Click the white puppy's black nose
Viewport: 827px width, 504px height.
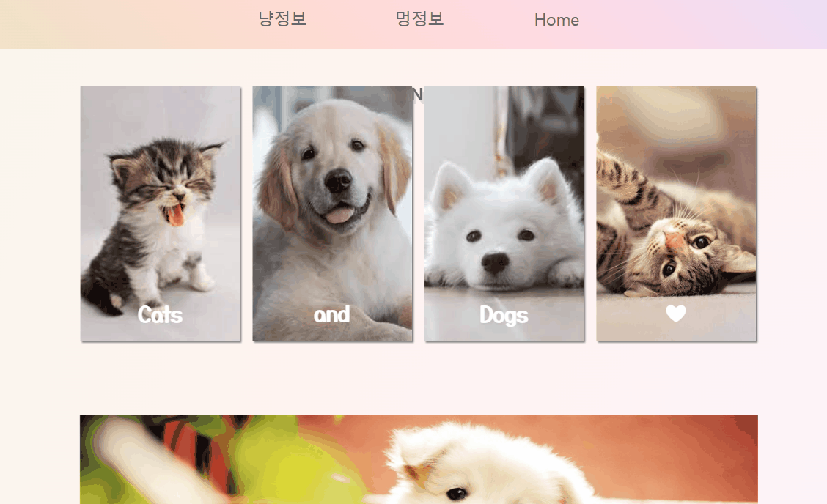(496, 262)
